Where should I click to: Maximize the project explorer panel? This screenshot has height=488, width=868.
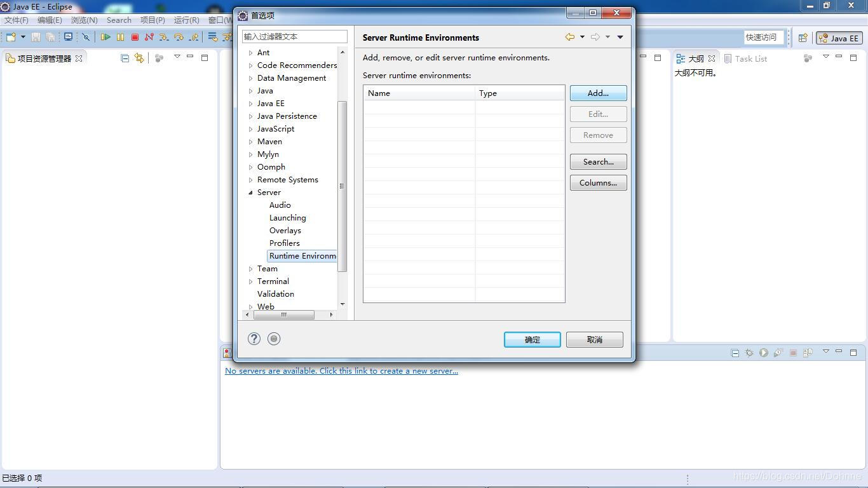tap(205, 57)
